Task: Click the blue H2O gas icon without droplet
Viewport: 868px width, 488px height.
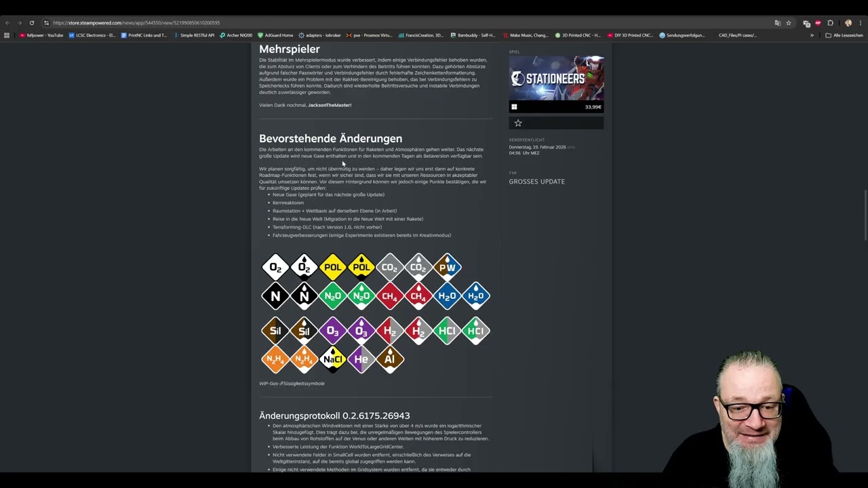Action: [x=448, y=296]
